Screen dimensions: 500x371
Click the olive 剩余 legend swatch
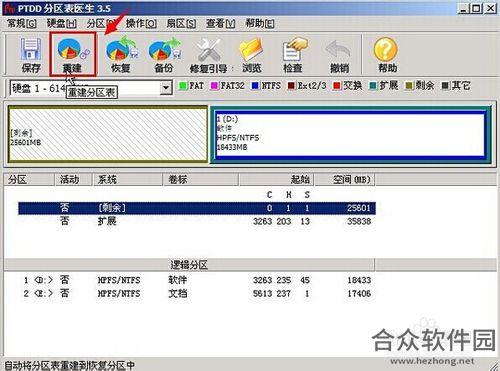(x=409, y=86)
